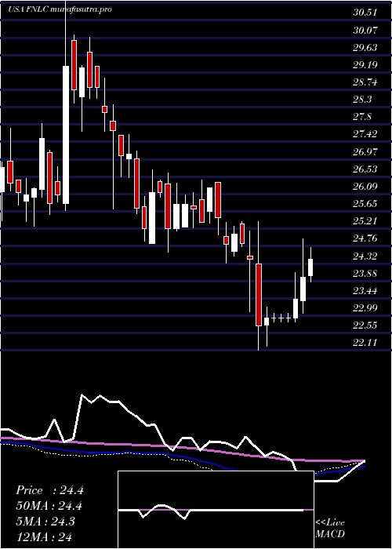
Task: Click the 28.74 price axis label
Action: [x=365, y=82]
